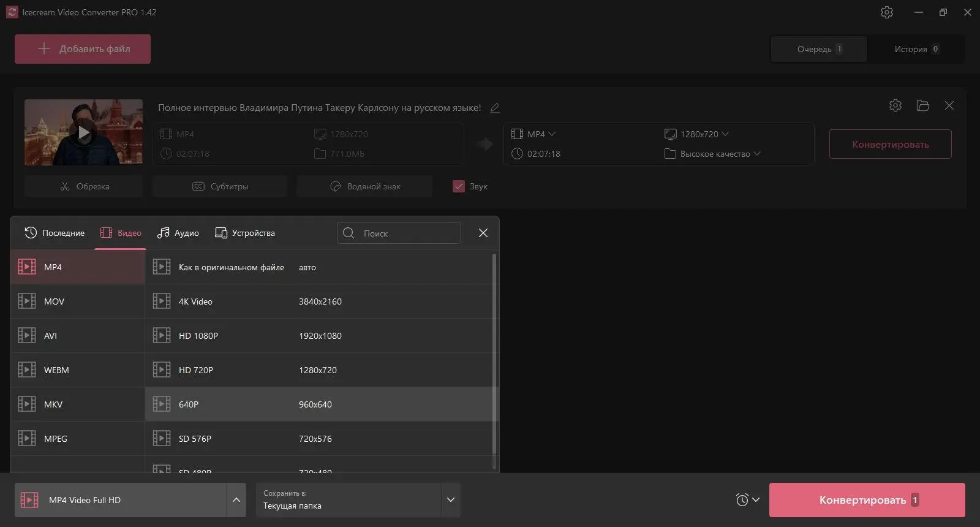
Task: Click the film icon beside MP4 Video Full HD
Action: 29,500
